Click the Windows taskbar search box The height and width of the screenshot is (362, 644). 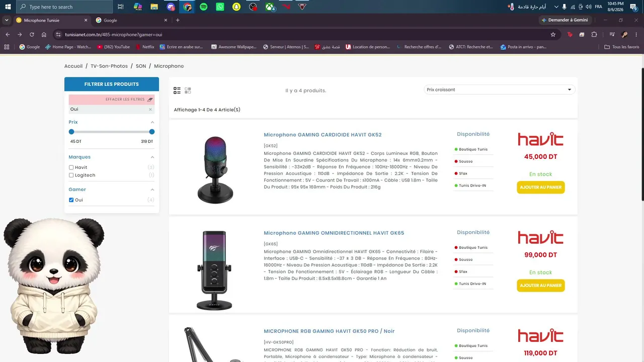tap(64, 7)
